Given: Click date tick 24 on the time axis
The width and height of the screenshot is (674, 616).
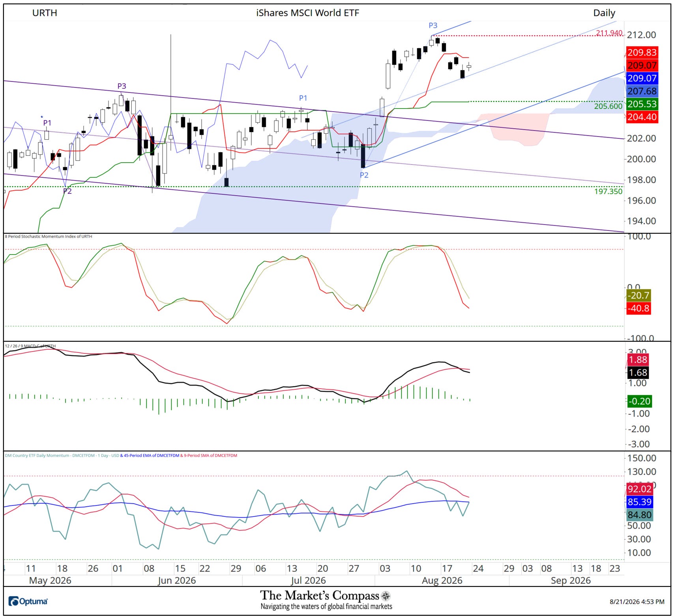Looking at the screenshot, I should coord(478,569).
